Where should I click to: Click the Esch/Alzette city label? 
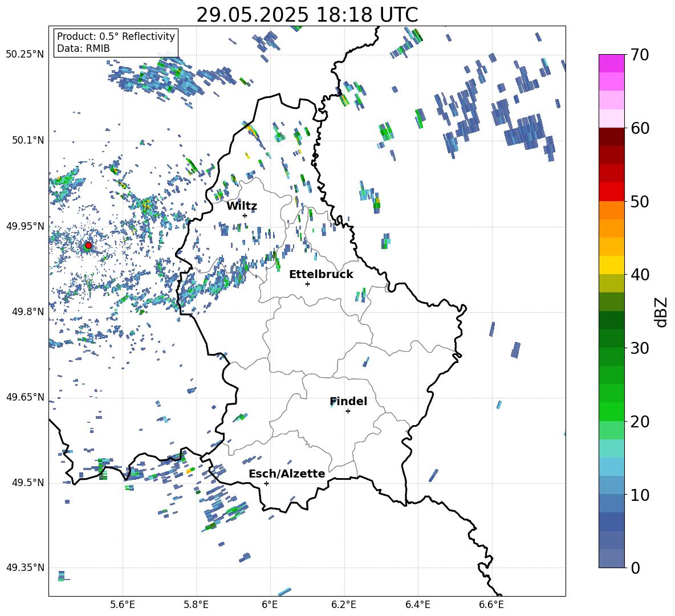287,474
